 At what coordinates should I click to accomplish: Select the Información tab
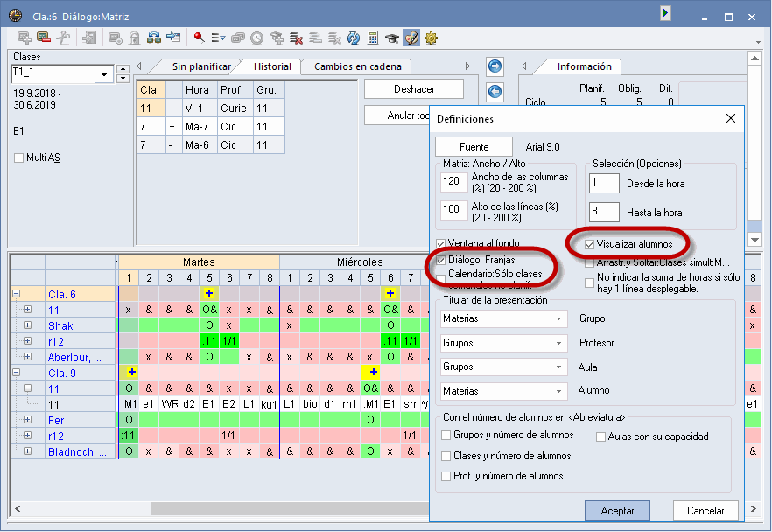coord(584,66)
